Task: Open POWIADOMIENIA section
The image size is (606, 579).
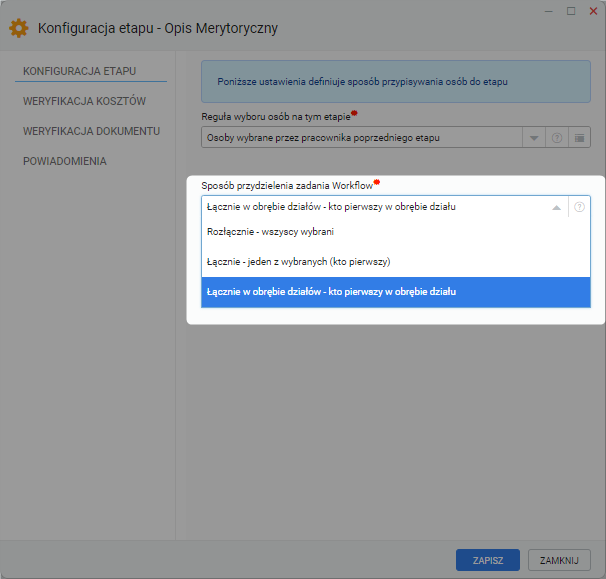Action: pyautogui.click(x=65, y=161)
